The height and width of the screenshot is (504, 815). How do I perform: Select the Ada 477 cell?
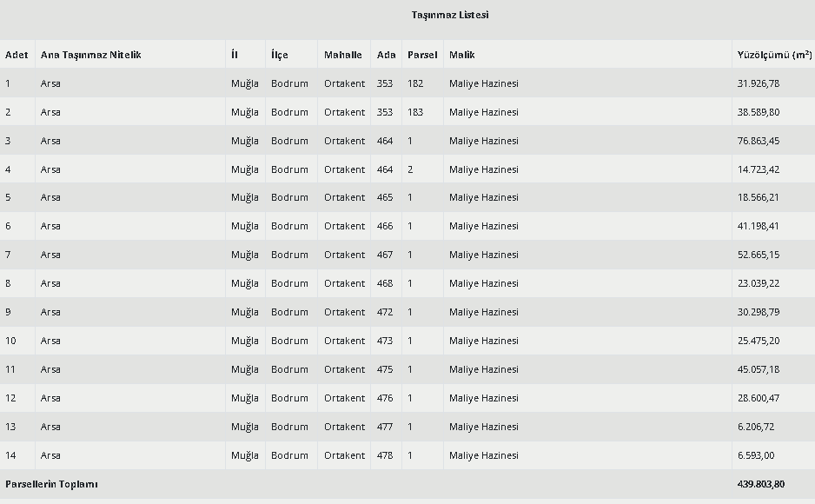(385, 427)
